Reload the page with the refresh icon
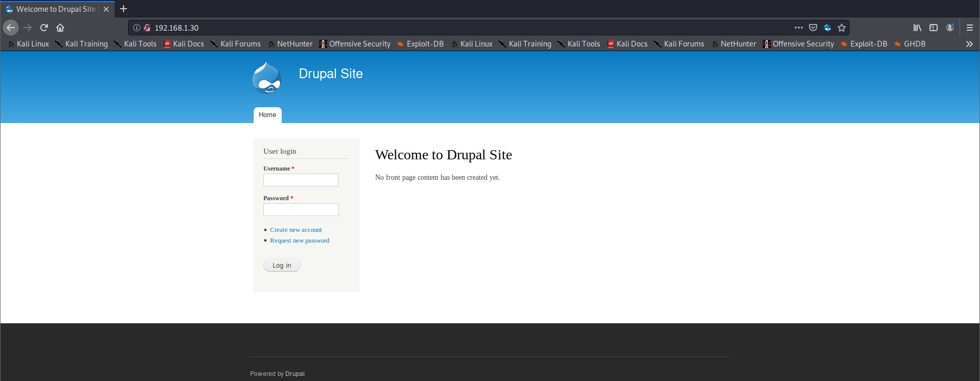 tap(44, 28)
